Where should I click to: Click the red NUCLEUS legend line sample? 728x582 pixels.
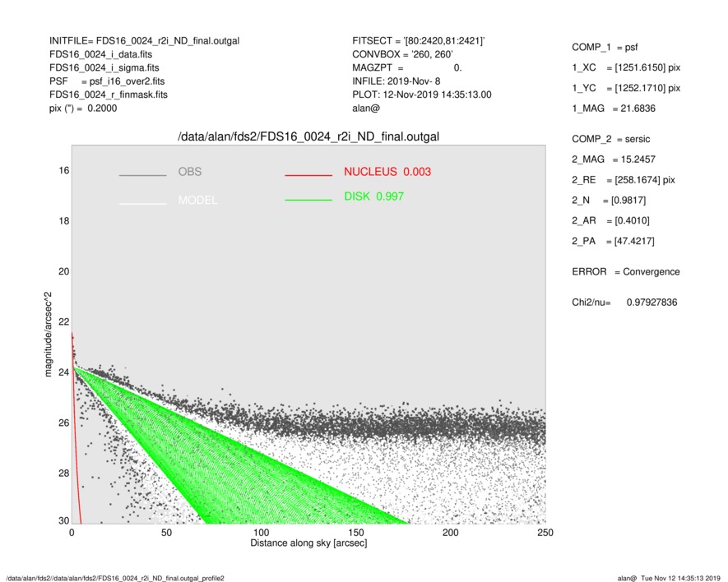pos(308,175)
